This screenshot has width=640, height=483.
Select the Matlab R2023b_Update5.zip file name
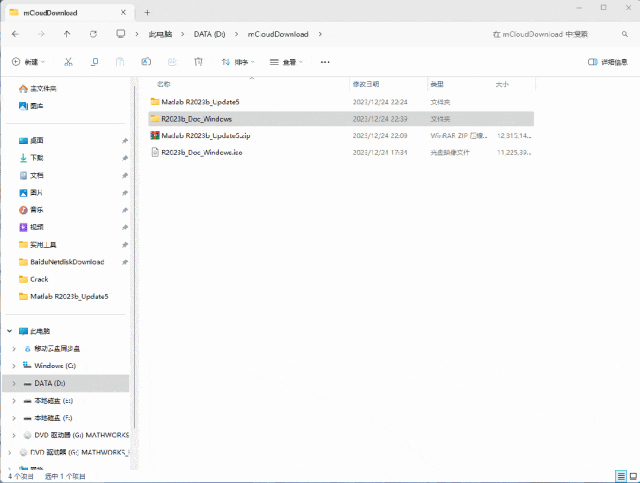(206, 136)
